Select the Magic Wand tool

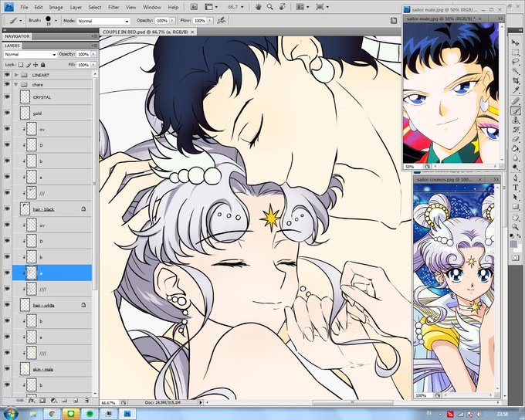click(515, 71)
